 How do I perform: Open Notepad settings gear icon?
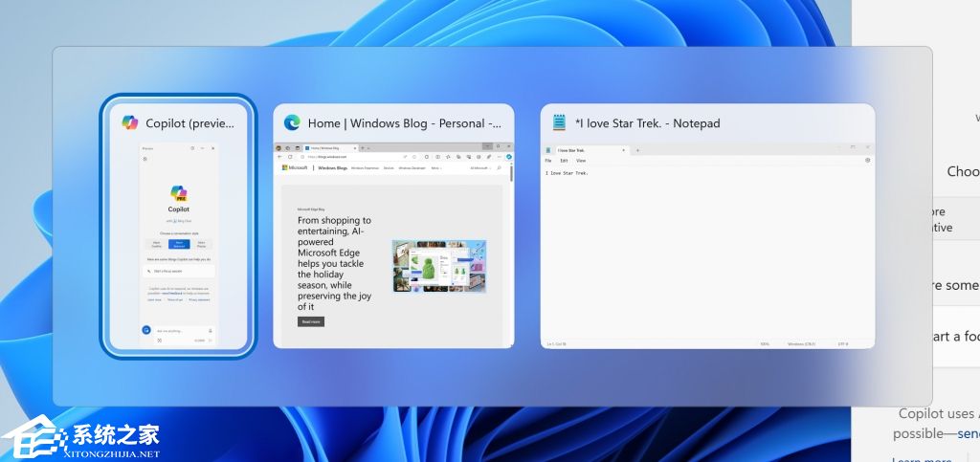click(867, 161)
